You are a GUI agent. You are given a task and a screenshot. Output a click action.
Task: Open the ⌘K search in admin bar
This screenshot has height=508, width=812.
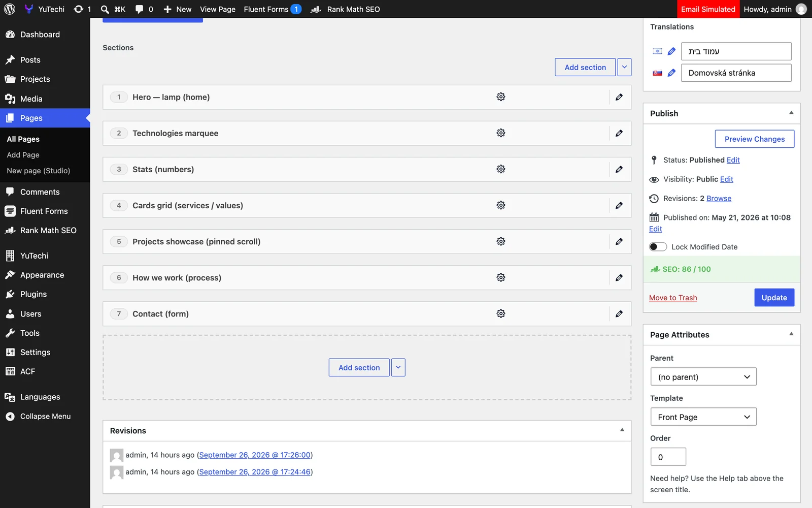click(x=113, y=9)
